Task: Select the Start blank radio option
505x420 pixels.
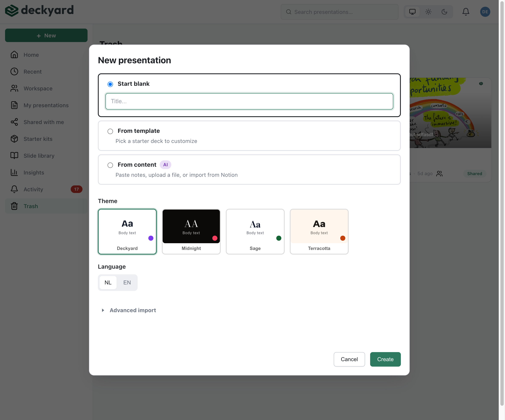Action: [110, 84]
